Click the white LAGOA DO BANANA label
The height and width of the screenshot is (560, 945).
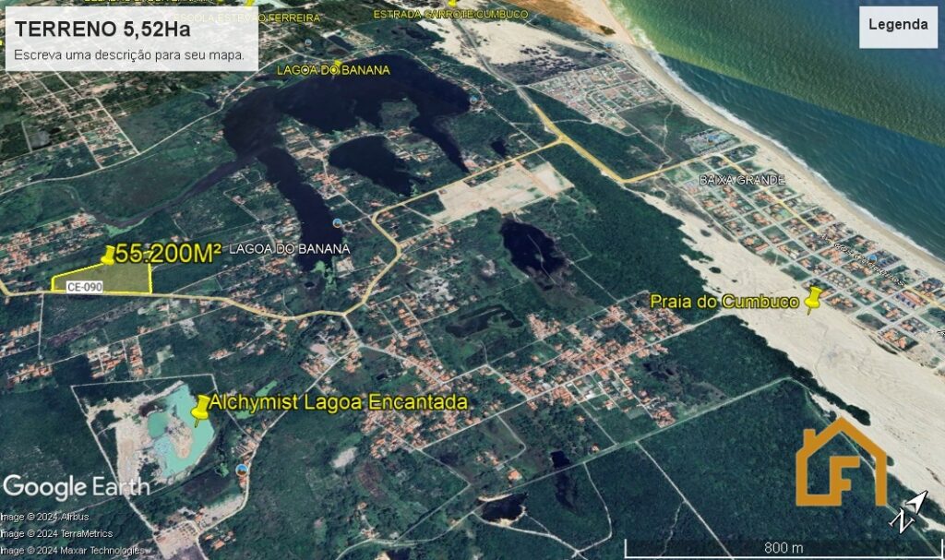[288, 249]
